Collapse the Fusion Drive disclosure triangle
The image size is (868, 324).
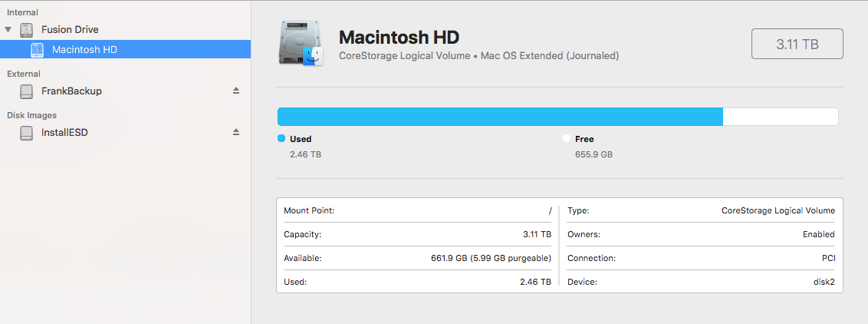point(8,29)
